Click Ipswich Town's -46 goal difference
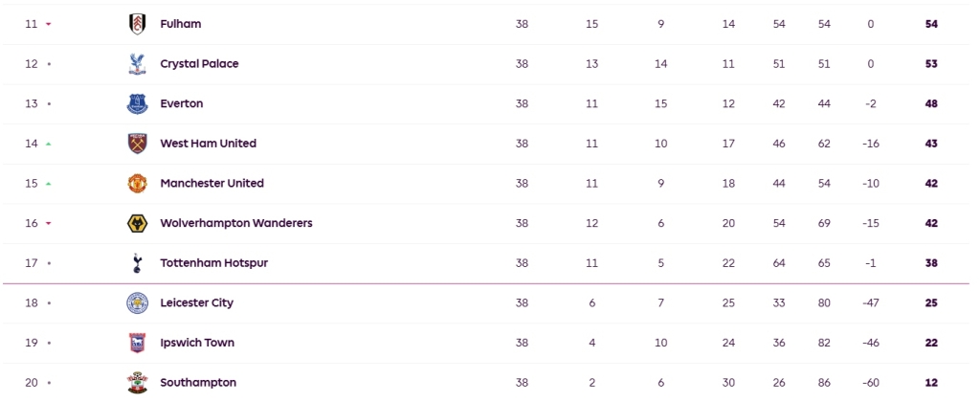 coord(871,343)
